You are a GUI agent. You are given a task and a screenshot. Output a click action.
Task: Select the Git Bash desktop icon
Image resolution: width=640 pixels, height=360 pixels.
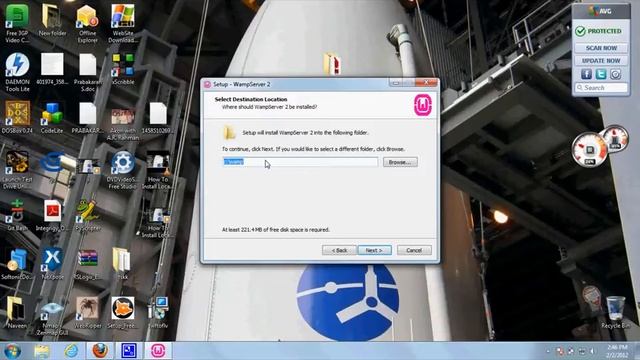(x=17, y=215)
